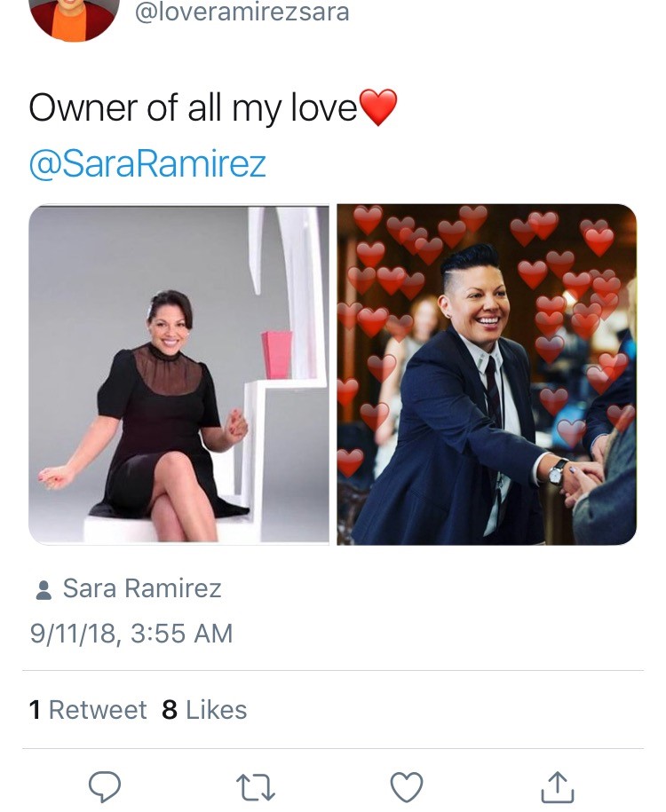Open the share sheet via upload icon
Screen dimensions: 666x812
(557, 785)
